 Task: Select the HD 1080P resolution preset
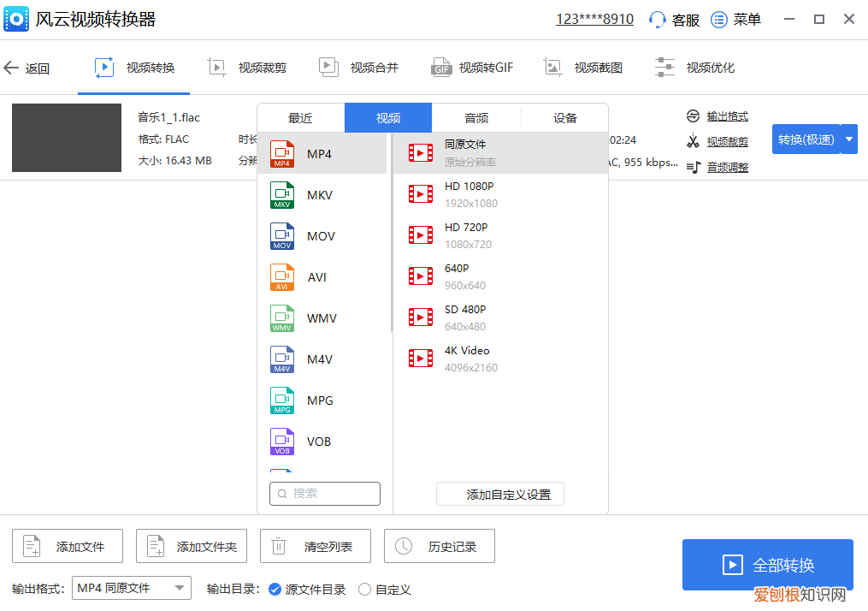point(466,193)
